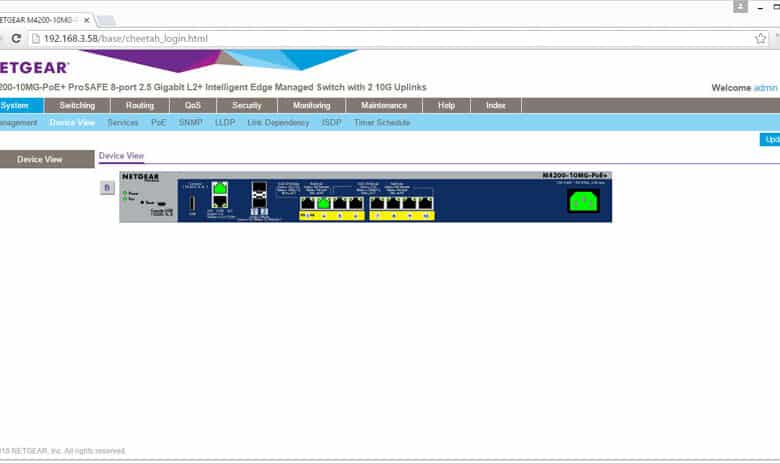This screenshot has width=780, height=464.
Task: Click the third copper port in the second group
Action: (x=409, y=203)
